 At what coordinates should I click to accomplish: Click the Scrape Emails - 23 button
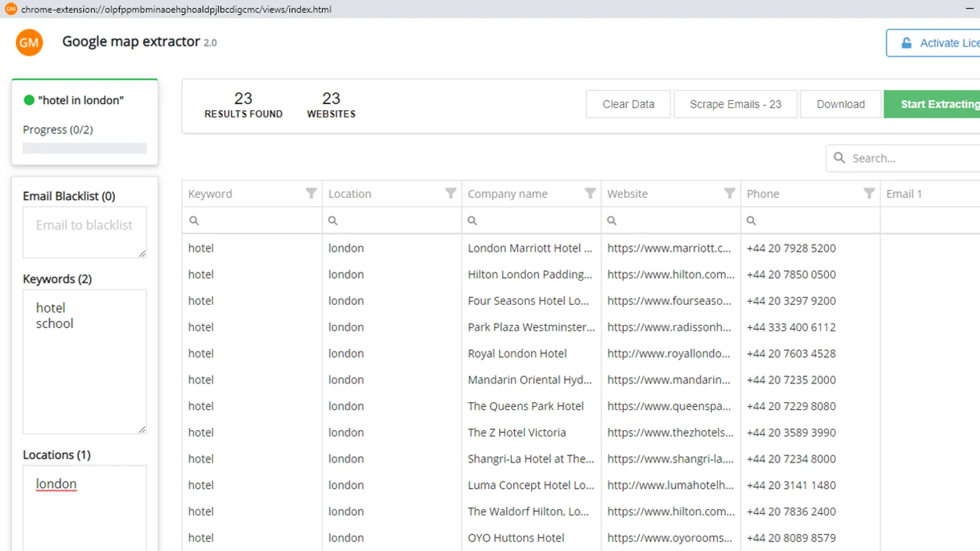pyautogui.click(x=736, y=104)
